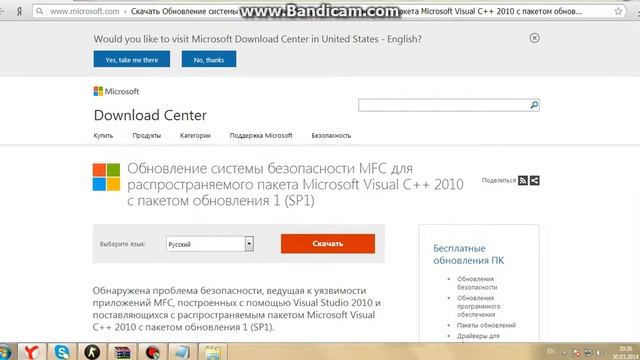
Task: Open the Категории menu
Action: [195, 136]
